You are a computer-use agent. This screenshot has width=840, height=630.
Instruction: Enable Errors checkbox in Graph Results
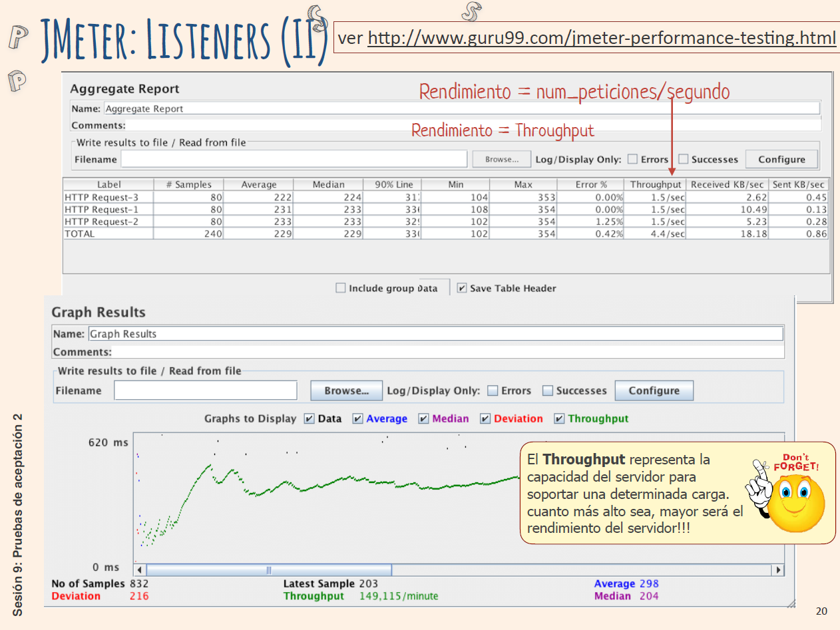coord(493,391)
